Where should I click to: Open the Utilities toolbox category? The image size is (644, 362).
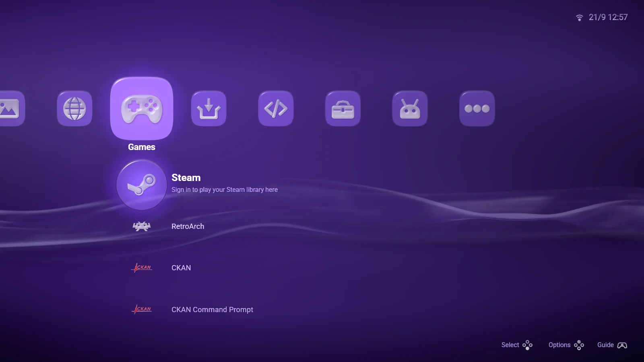tap(343, 108)
